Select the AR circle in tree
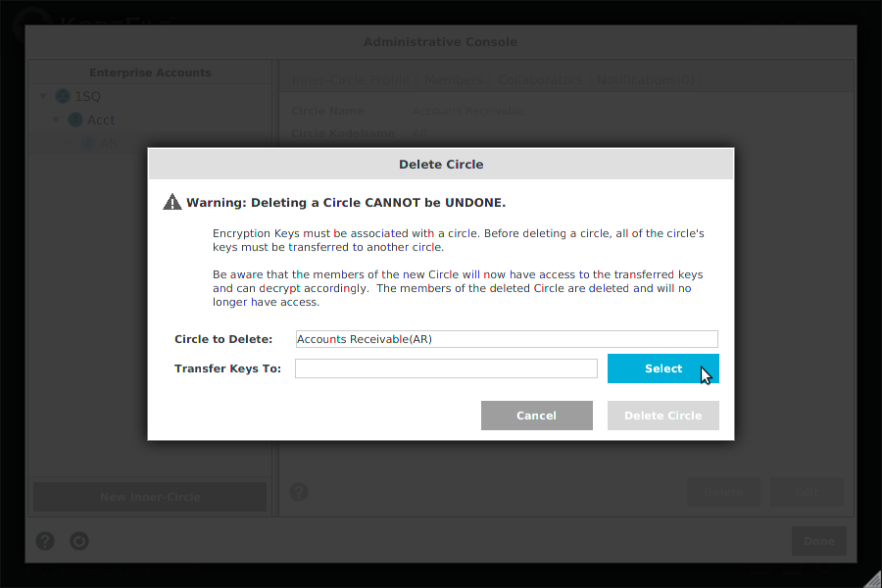Viewport: 882px width, 588px height. [x=108, y=144]
